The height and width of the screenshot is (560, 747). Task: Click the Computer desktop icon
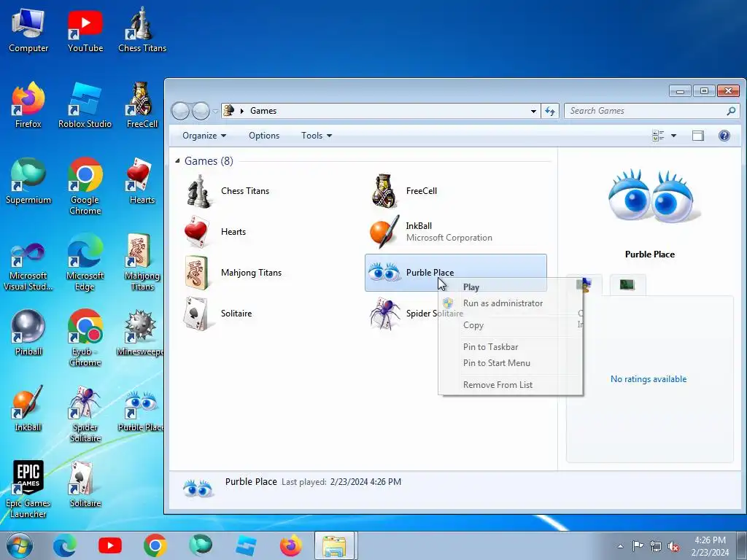coord(28,31)
